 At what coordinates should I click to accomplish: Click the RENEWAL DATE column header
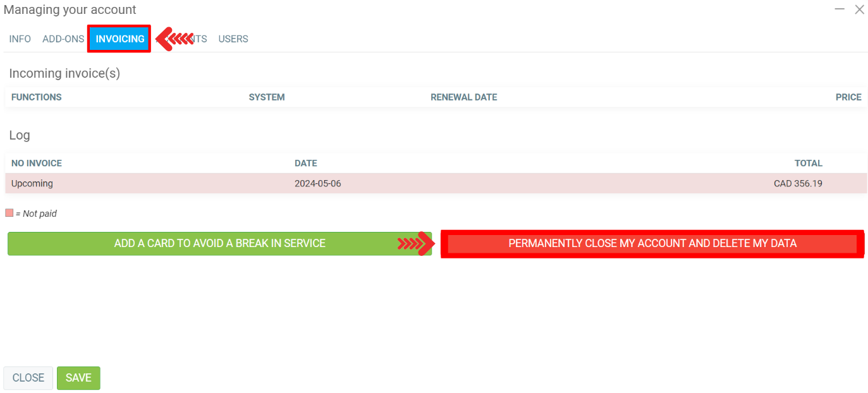click(x=463, y=97)
